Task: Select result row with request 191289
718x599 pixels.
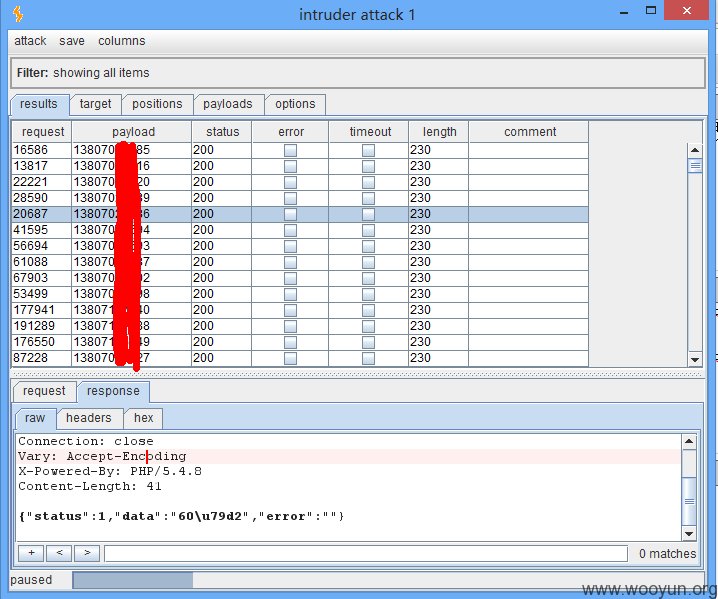Action: (300, 327)
